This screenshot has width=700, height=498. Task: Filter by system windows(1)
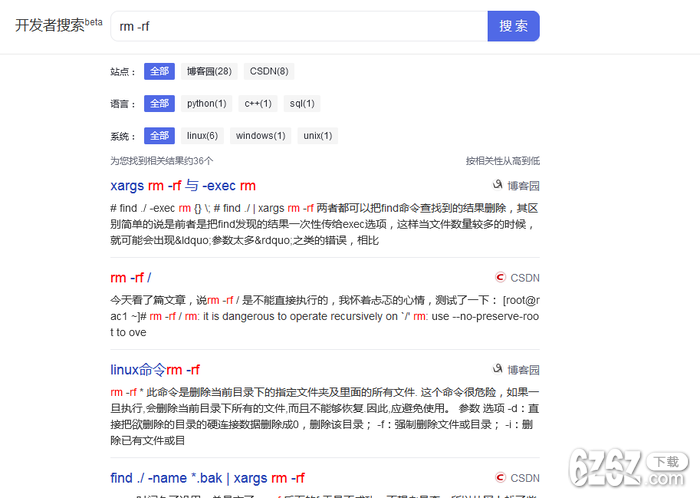[260, 136]
